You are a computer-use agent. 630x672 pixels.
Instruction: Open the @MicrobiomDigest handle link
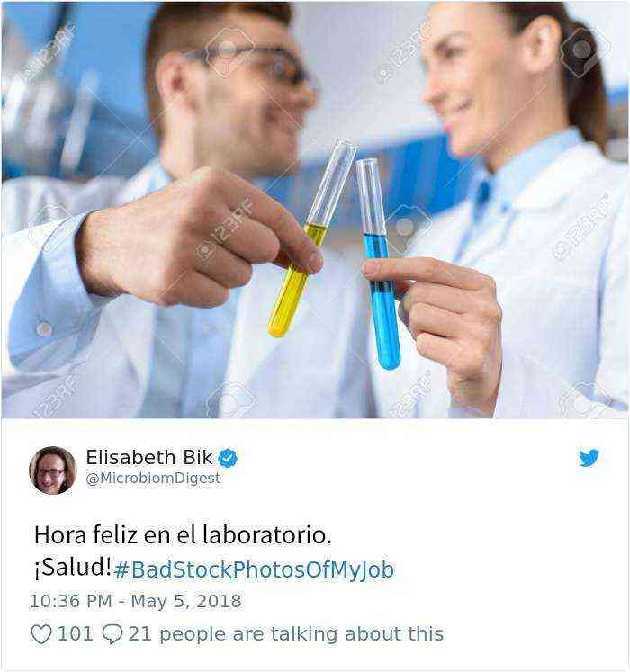tap(153, 479)
